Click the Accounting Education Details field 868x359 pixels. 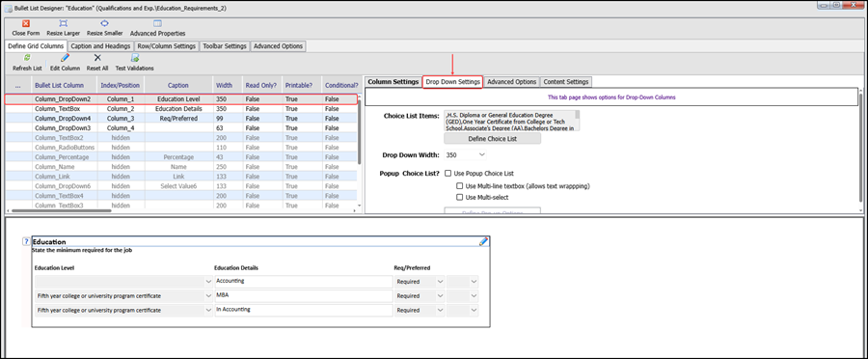(304, 282)
